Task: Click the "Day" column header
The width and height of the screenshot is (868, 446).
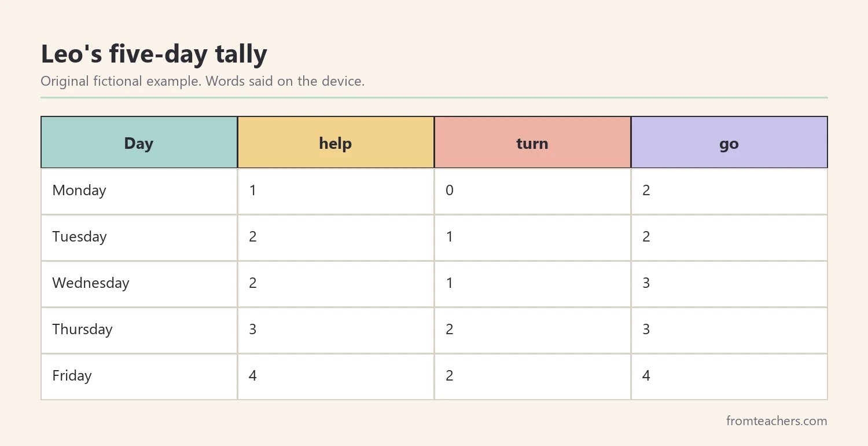Action: 139,142
